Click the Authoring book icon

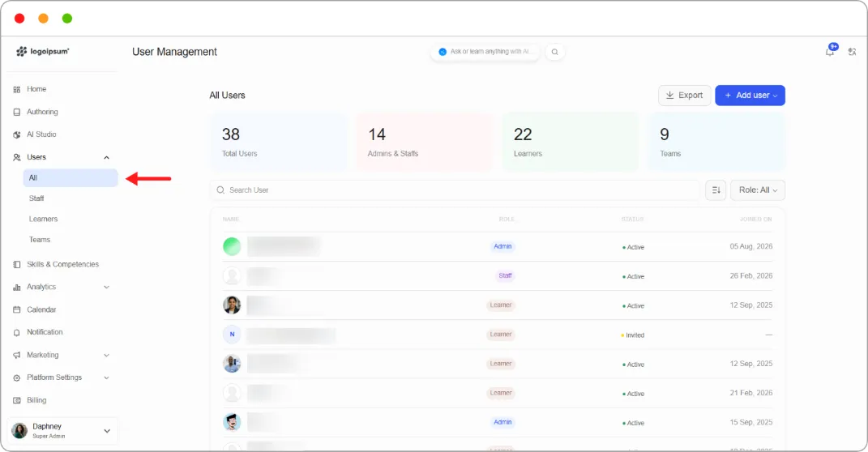(x=16, y=112)
